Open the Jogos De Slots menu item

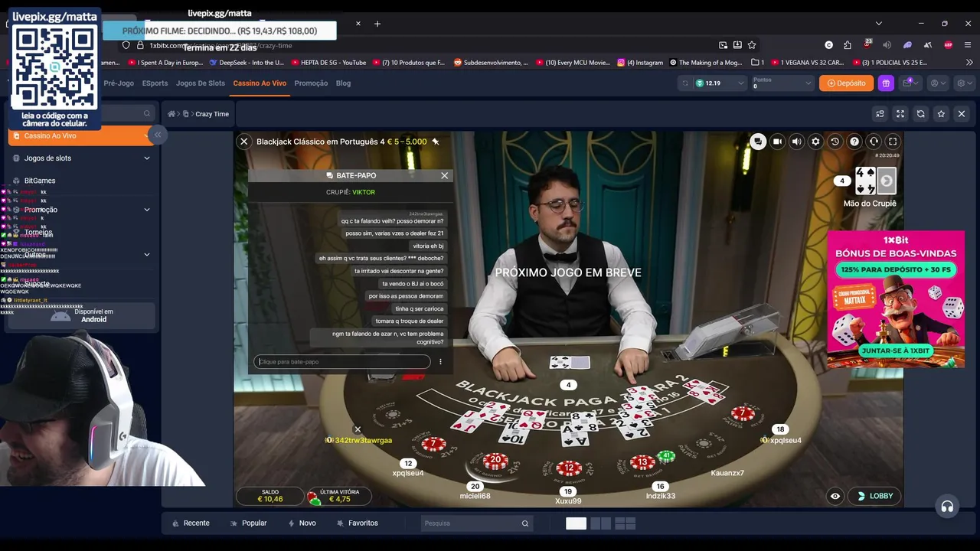[x=201, y=83]
